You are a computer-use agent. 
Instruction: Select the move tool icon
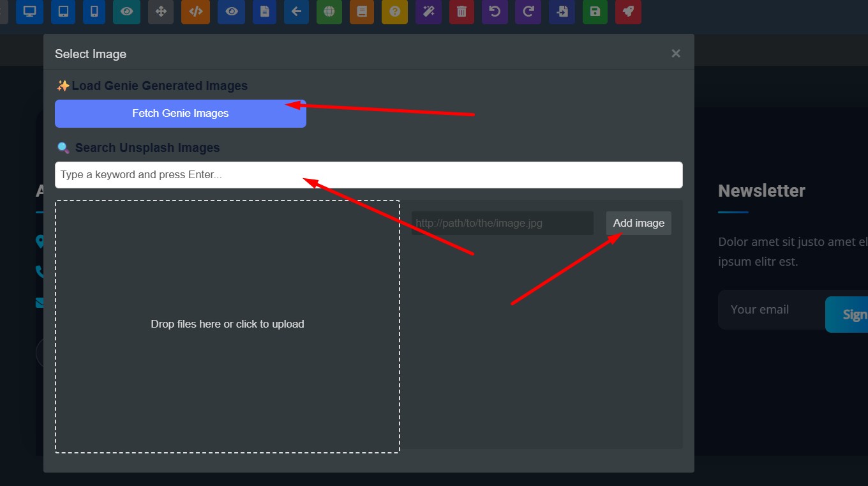click(x=160, y=12)
